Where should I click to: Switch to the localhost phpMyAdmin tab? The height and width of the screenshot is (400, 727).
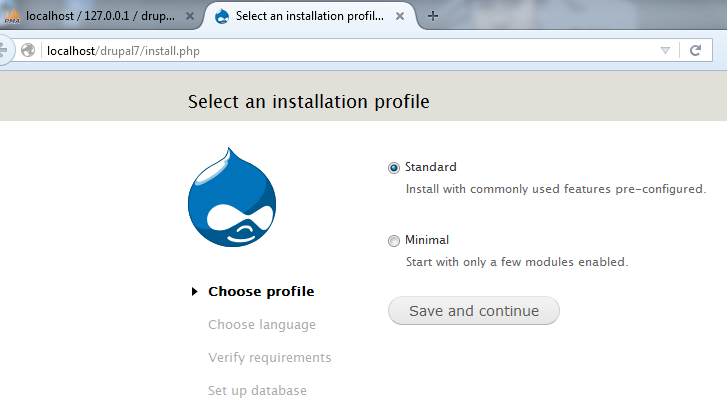100,16
